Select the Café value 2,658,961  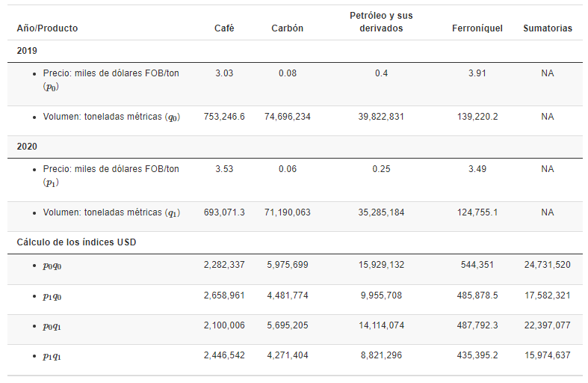tap(224, 295)
